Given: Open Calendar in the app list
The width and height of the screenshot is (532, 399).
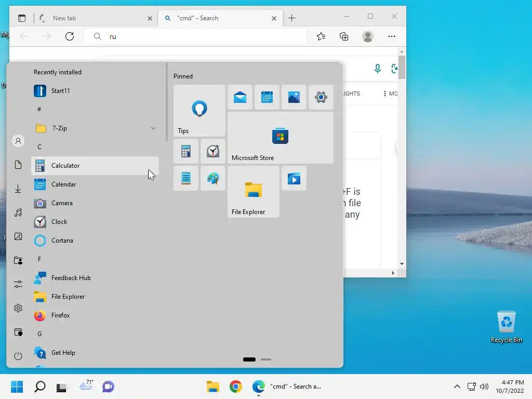Looking at the screenshot, I should coord(95,184).
